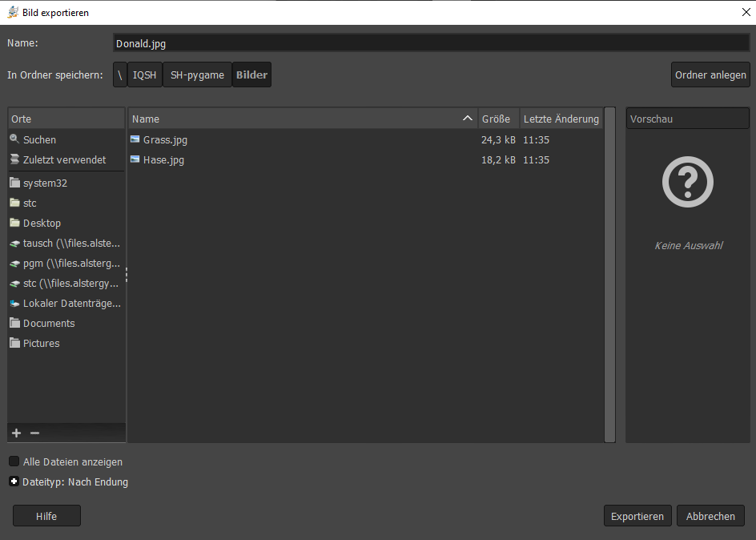Viewport: 756px width, 540px height.
Task: Click the minus icon to remove bookmark
Action: click(x=34, y=433)
